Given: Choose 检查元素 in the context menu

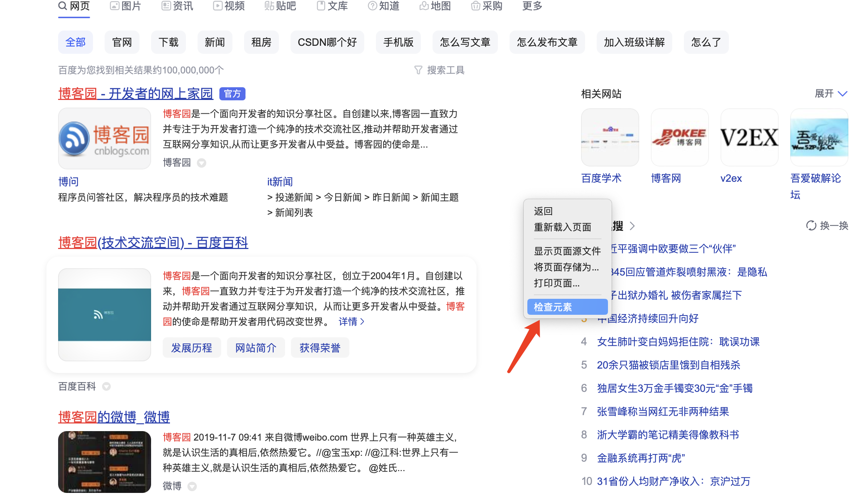Looking at the screenshot, I should pos(567,307).
